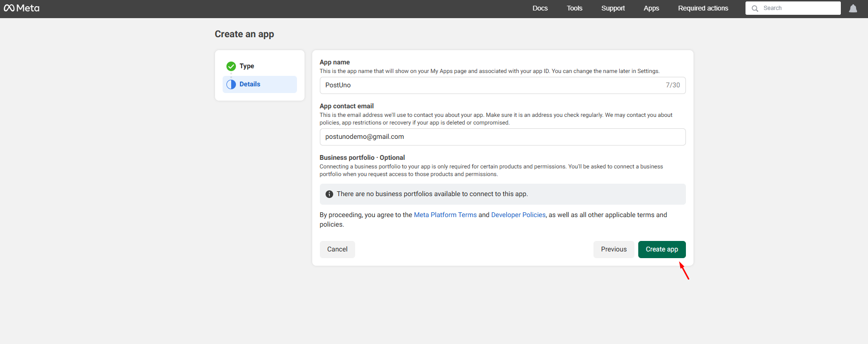The height and width of the screenshot is (344, 868).
Task: Open the Tools menu
Action: coord(574,8)
